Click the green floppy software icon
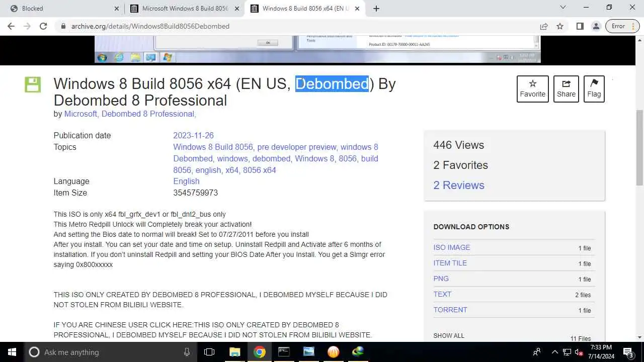This screenshot has width=644, height=362. click(33, 84)
